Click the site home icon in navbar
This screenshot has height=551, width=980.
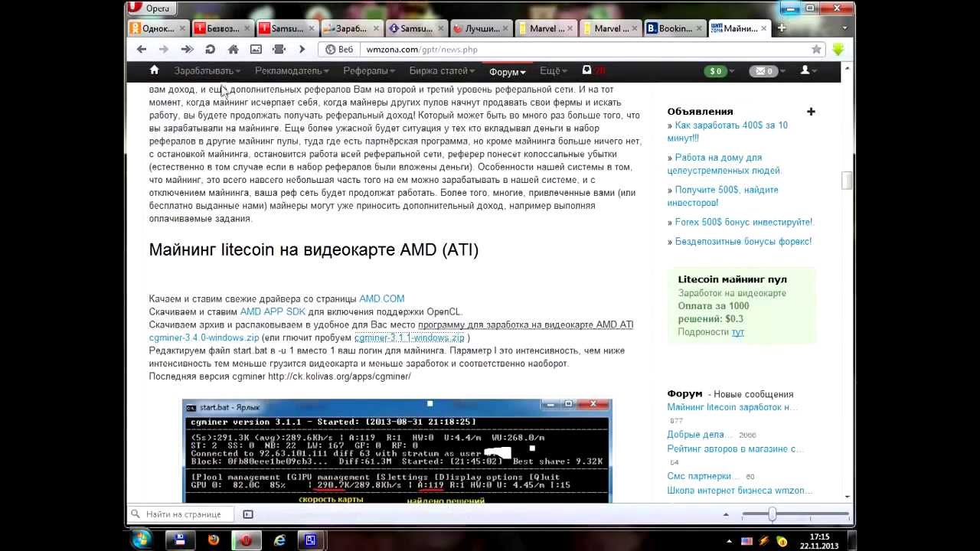pos(154,70)
